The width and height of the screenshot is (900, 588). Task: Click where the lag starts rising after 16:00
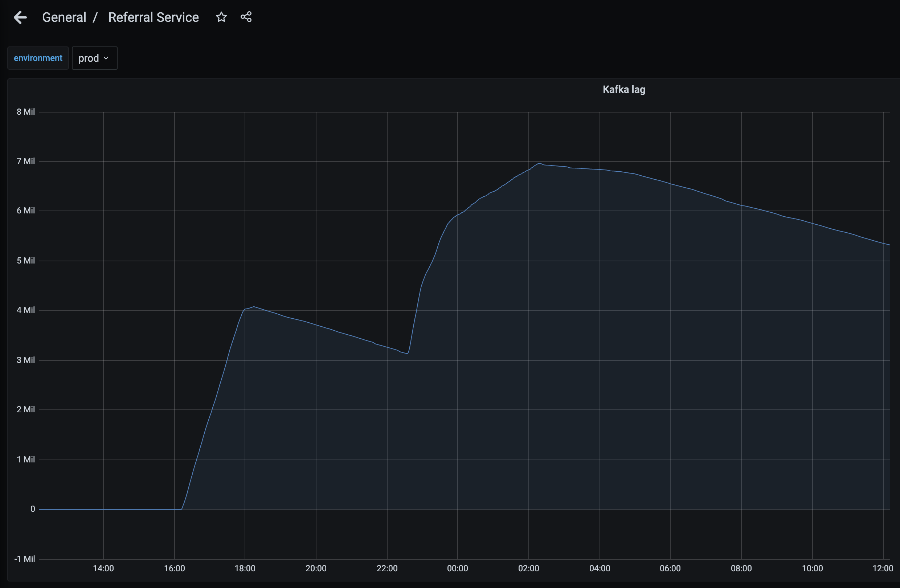pos(181,509)
